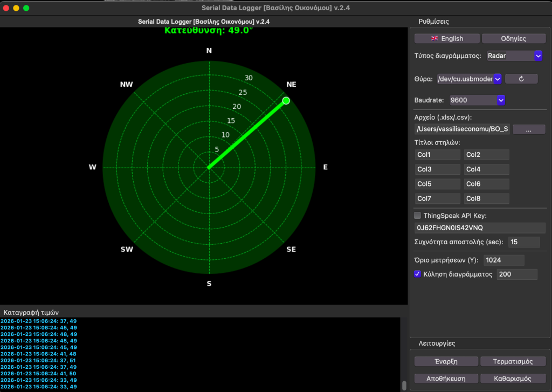552x392 pixels.
Task: Click the refresh serial ports icon button
Action: pyautogui.click(x=521, y=79)
